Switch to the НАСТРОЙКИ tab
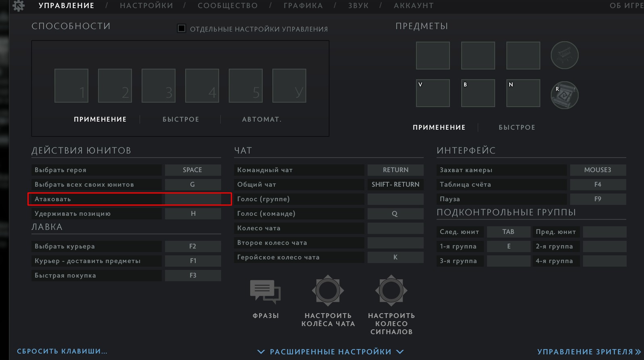This screenshot has width=644, height=360. (x=146, y=6)
